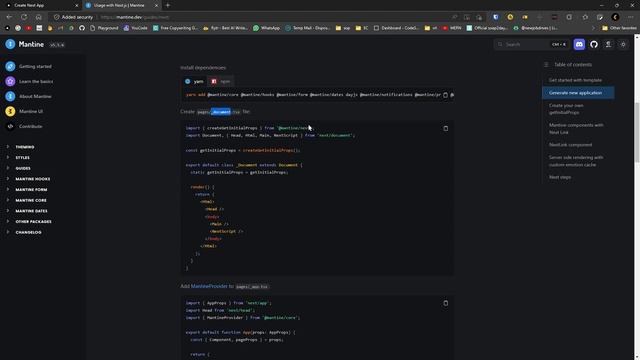The height and width of the screenshot is (360, 640).
Task: Open the MERN bookmark
Action: click(452, 28)
